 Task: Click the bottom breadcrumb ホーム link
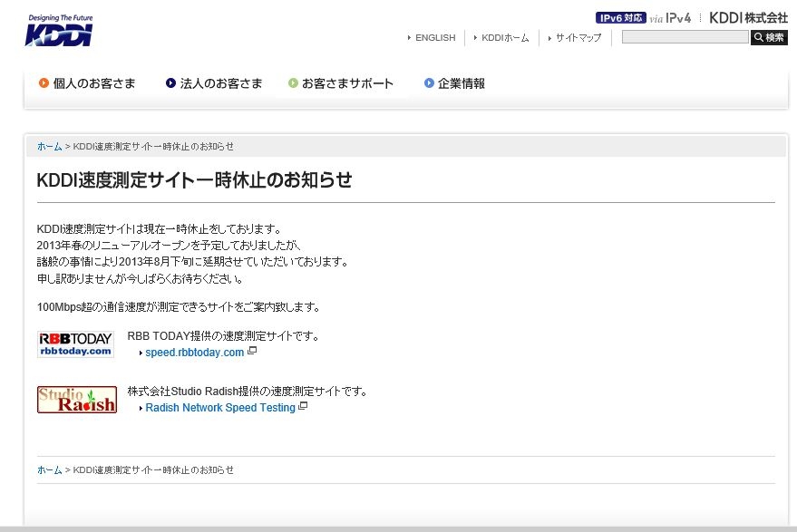(49, 470)
